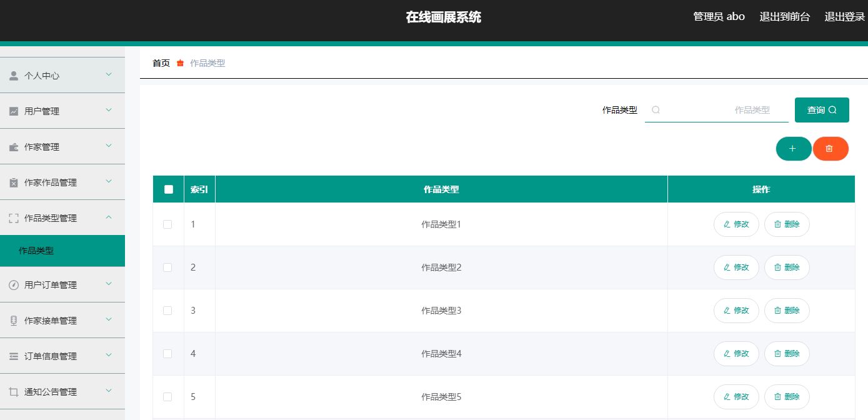Click the 退出到前台 link in header
Viewport: 868px width, 420px height.
point(784,17)
